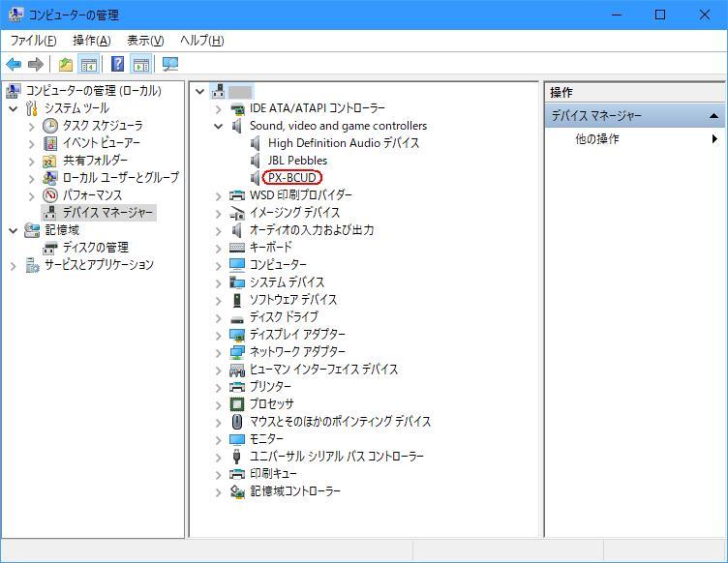Toggle the Show/Hide Action Pane toolbar icon
The image size is (728, 563).
140,64
